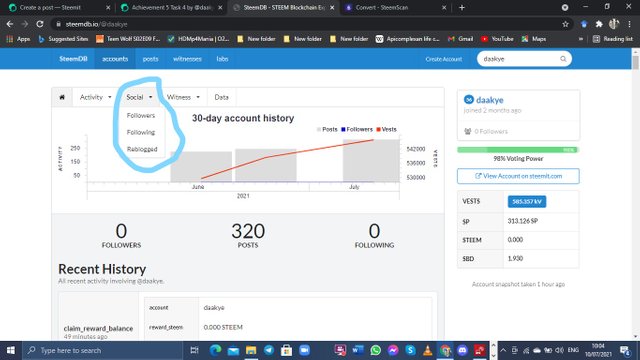
Task: Open the Reading list
Action: 612,39
